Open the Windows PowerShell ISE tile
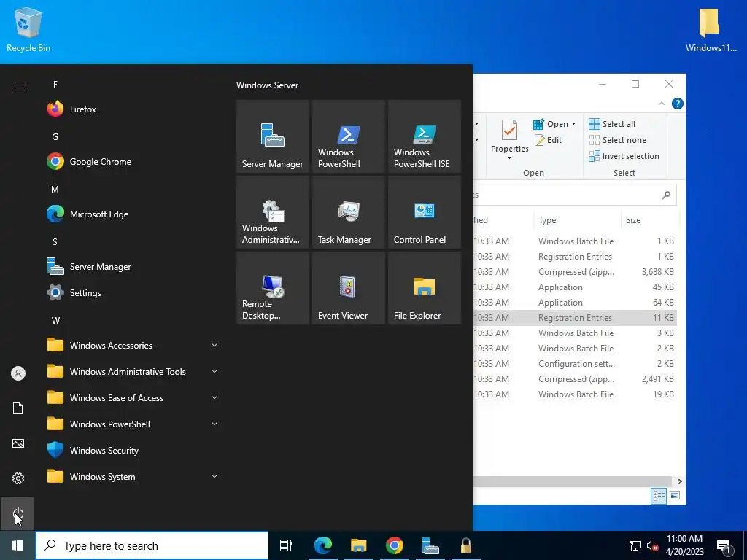This screenshot has height=560, width=747. pos(425,136)
